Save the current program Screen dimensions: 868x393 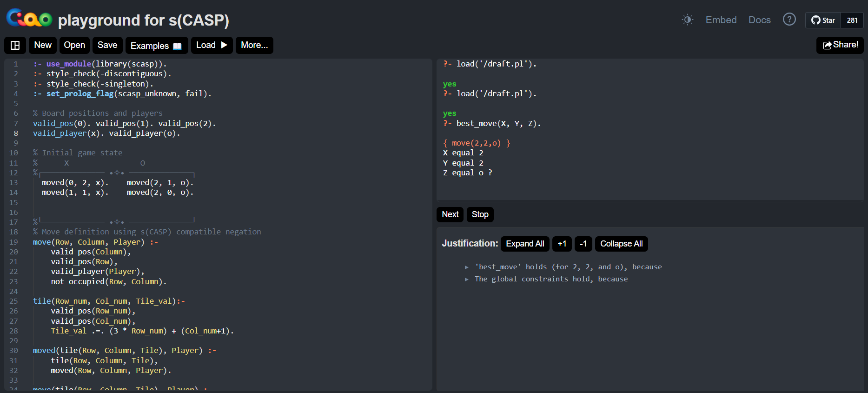[107, 45]
